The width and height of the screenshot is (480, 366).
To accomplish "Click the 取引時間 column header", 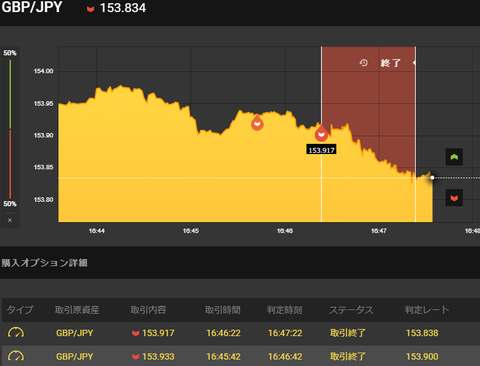I will pos(223,310).
